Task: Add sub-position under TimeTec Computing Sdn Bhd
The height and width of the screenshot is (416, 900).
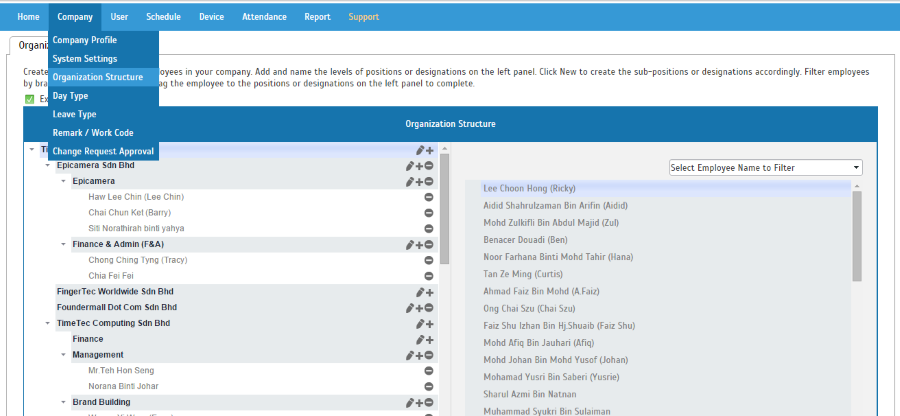Action: (429, 324)
